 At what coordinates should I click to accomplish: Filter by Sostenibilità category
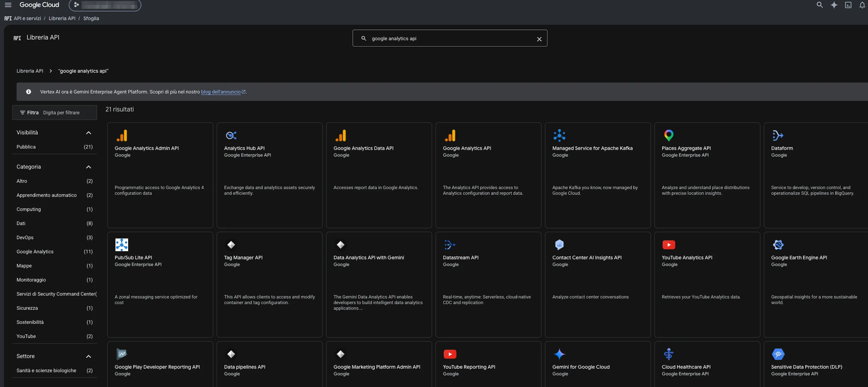pyautogui.click(x=55, y=322)
